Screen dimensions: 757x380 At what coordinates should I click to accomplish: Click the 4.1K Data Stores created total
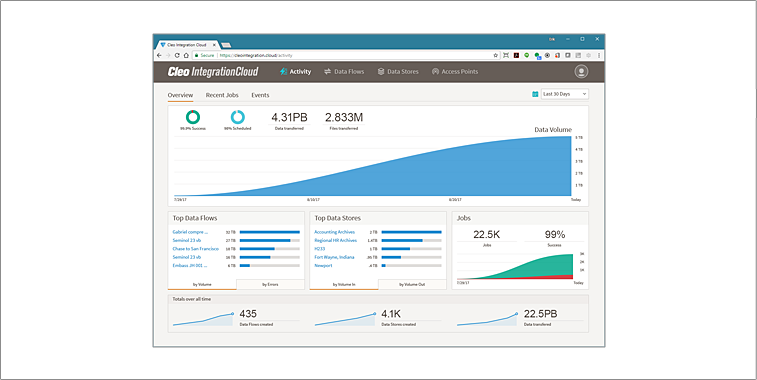[x=391, y=314]
